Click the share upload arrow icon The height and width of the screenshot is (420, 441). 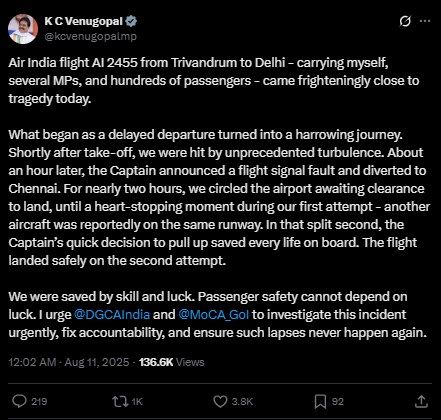421,401
